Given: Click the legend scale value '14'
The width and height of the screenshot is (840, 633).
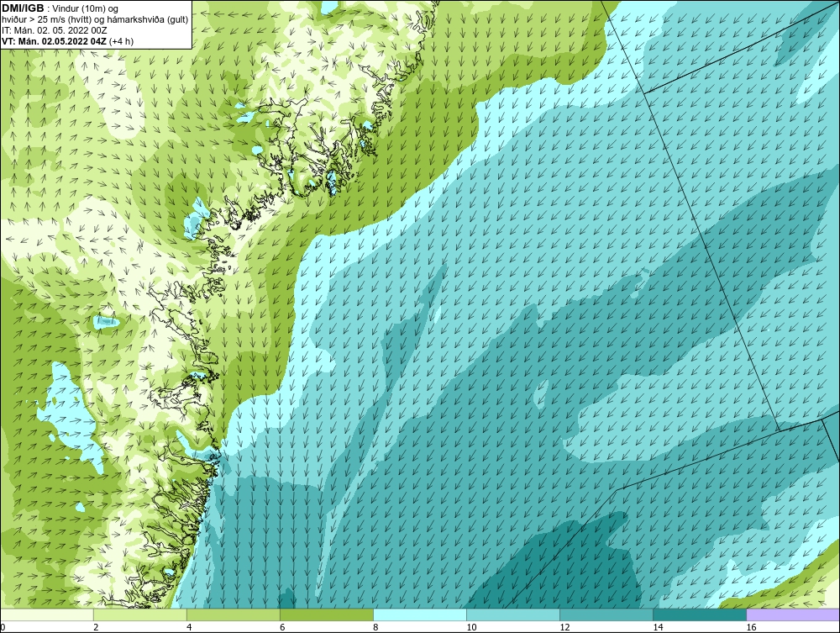Looking at the screenshot, I should [x=658, y=627].
